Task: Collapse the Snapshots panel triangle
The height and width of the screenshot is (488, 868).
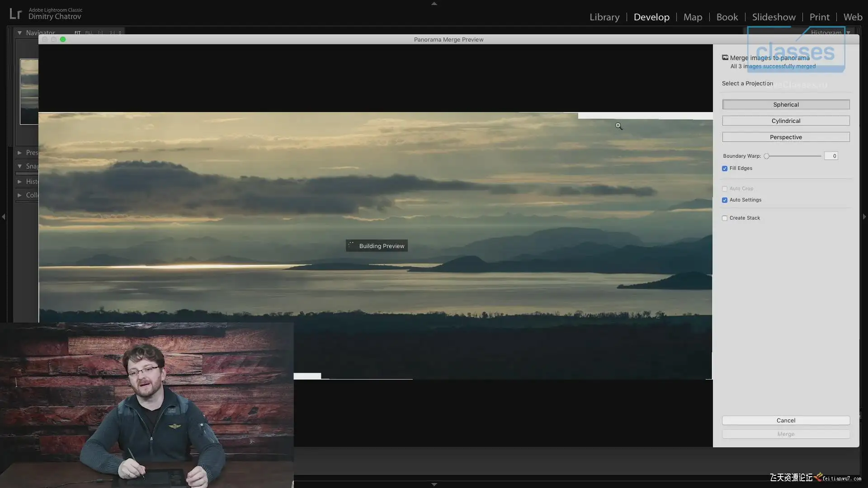Action: (x=19, y=166)
